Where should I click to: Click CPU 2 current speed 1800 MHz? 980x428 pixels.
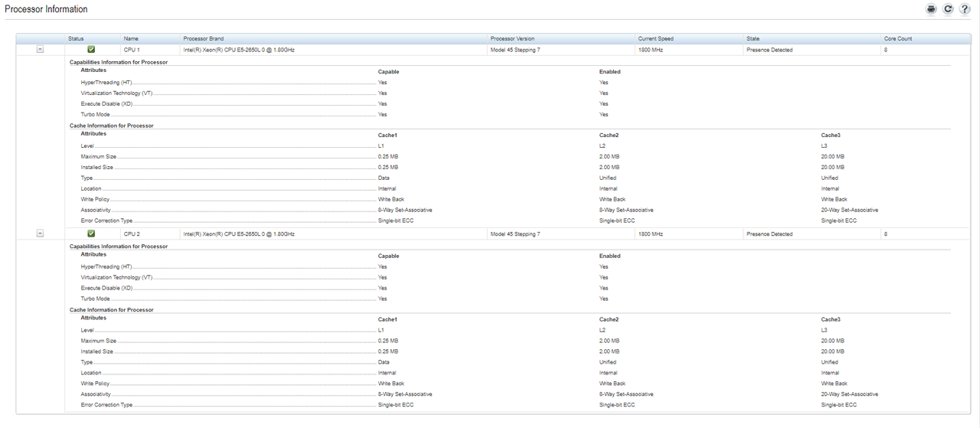(650, 234)
